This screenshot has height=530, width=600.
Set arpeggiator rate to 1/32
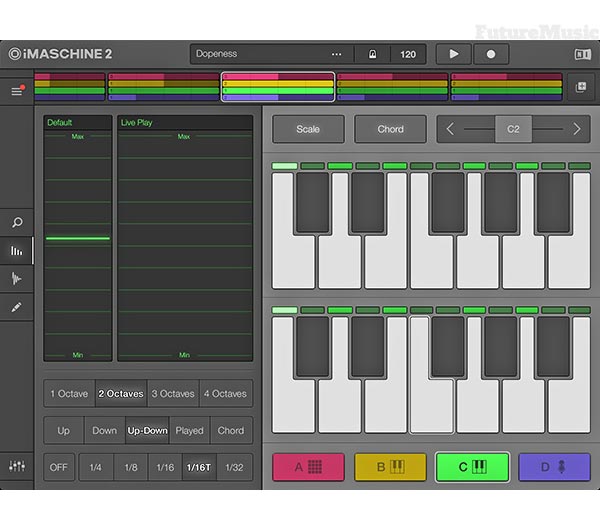coord(234,467)
